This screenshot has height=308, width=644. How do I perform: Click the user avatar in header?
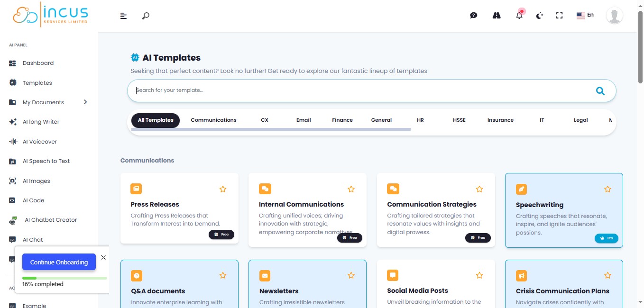(x=614, y=16)
